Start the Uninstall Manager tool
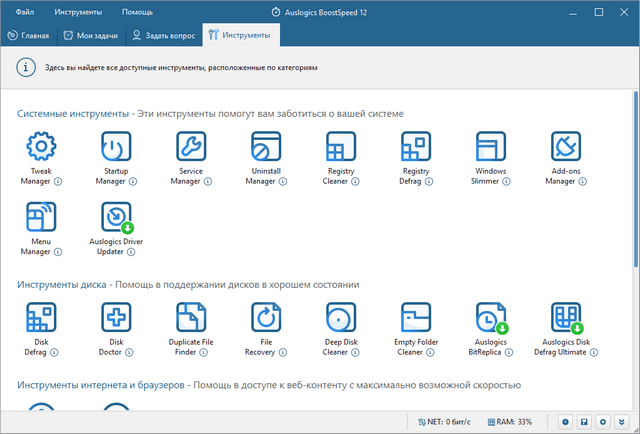 [266, 146]
